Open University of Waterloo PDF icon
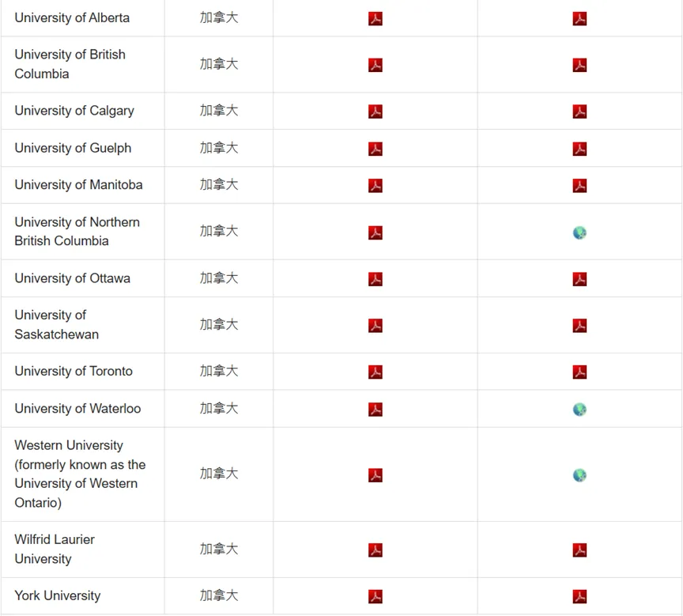683x616 pixels. pos(375,409)
